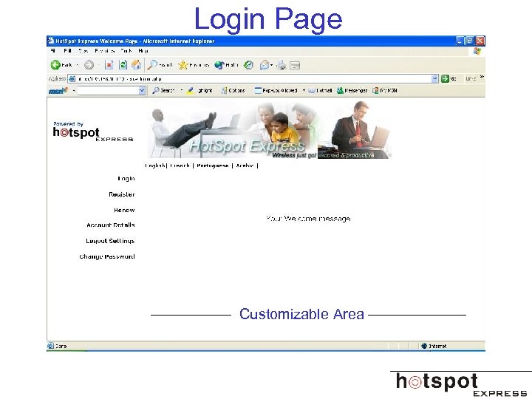Close the Internet Explorer window
This screenshot has height=399, width=532.
click(480, 41)
